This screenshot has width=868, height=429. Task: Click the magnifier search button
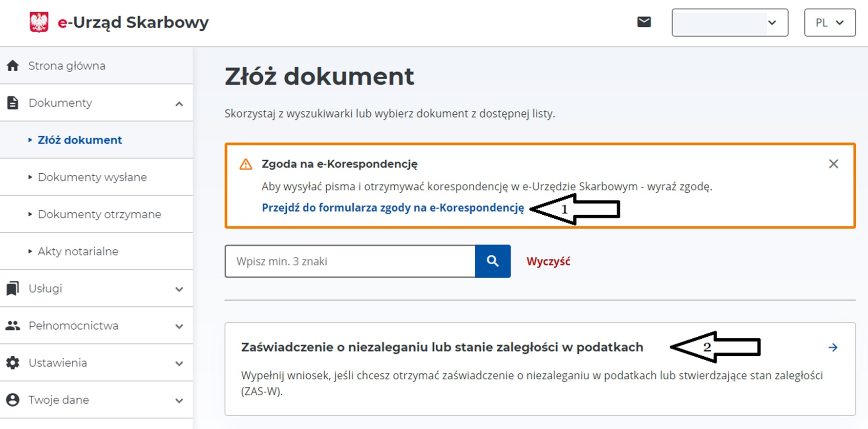pos(492,261)
